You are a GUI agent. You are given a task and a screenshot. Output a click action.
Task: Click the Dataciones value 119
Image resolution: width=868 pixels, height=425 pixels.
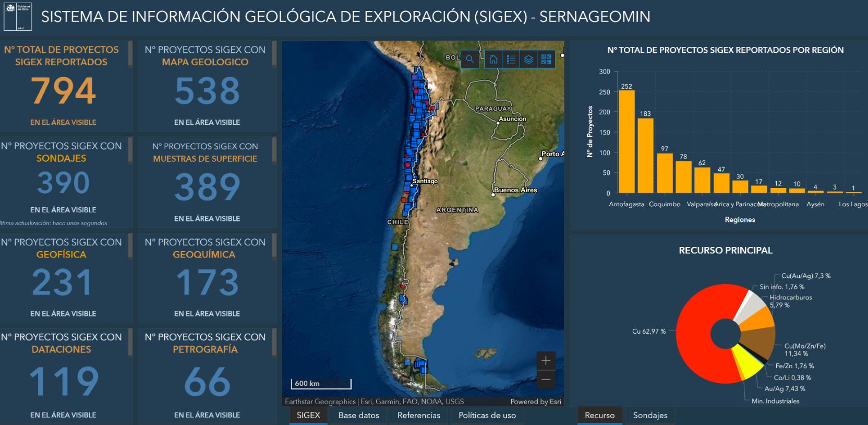coord(64,382)
